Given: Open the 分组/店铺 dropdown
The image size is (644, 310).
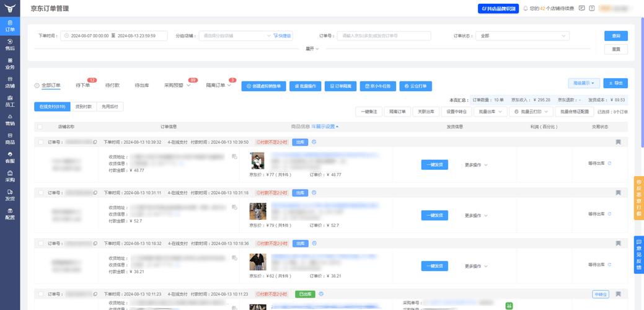Looking at the screenshot, I should tap(236, 36).
